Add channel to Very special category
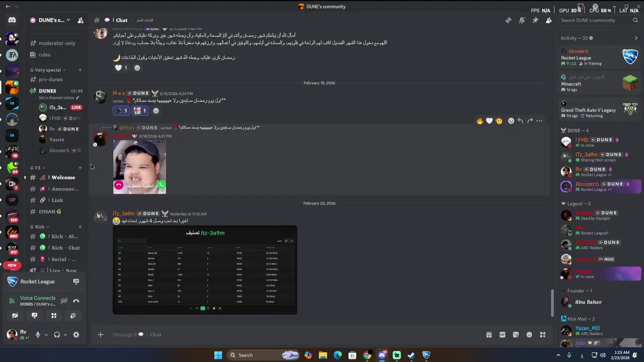 click(80, 70)
